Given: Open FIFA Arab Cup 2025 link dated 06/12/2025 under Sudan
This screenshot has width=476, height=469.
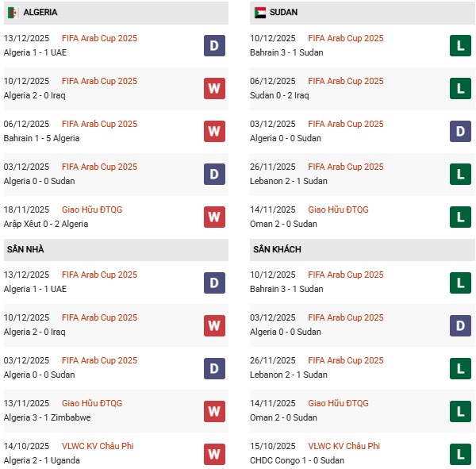Looking at the screenshot, I should tap(345, 81).
